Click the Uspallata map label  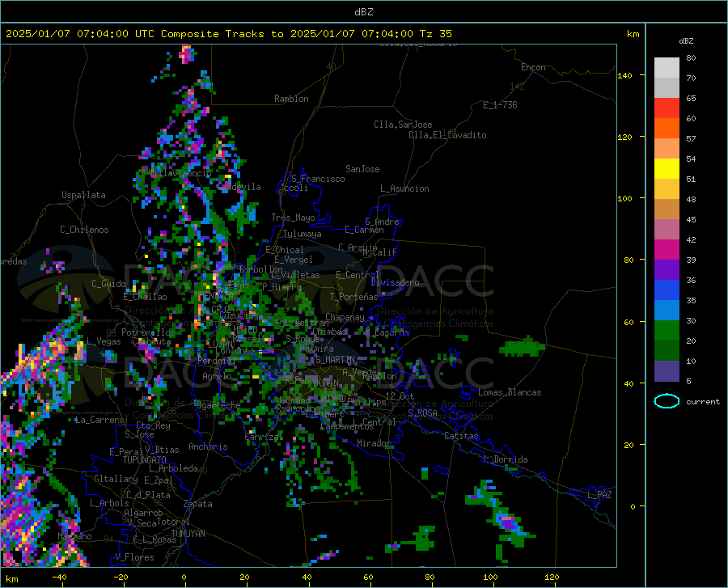pyautogui.click(x=83, y=195)
